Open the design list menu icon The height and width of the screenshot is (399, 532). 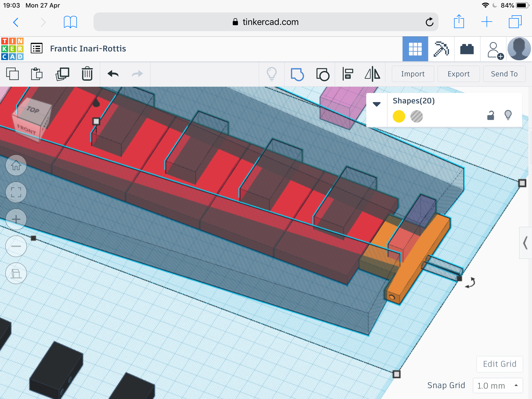pos(37,48)
